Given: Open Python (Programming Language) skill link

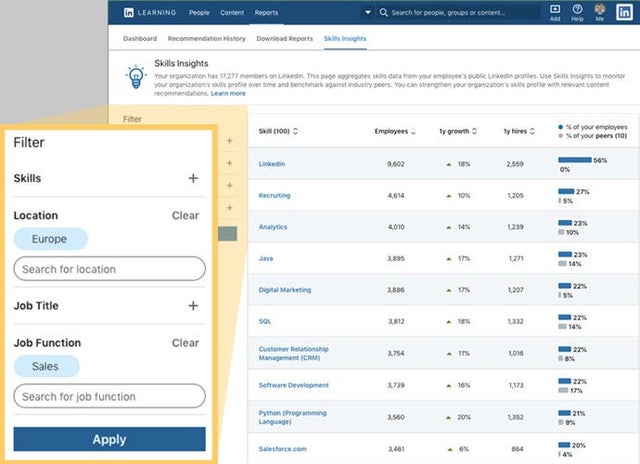Looking at the screenshot, I should point(292,417).
